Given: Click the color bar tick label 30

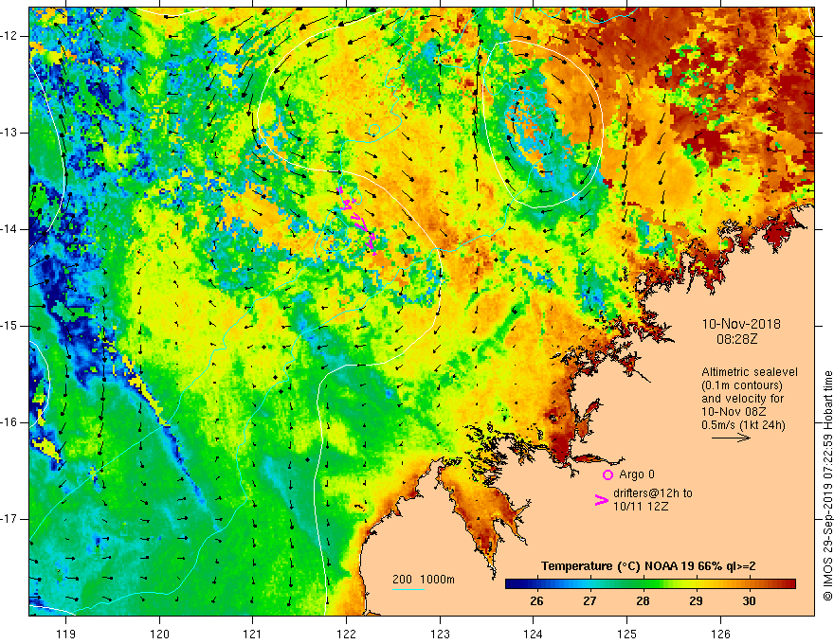Looking at the screenshot, I should pos(749,601).
